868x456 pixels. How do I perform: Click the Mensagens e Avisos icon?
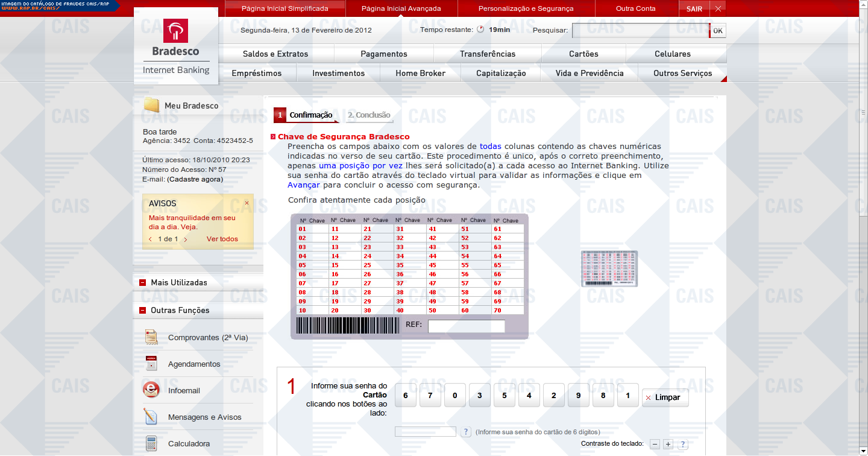[x=151, y=417]
